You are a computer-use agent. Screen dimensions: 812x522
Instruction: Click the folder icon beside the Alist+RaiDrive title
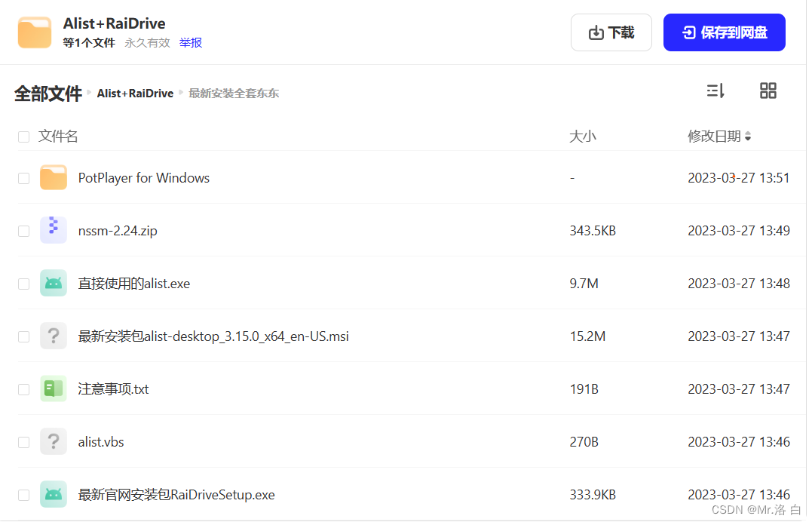point(33,32)
